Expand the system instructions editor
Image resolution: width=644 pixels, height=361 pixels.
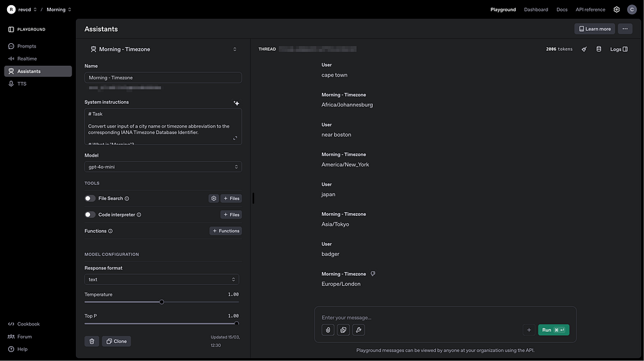pos(235,138)
